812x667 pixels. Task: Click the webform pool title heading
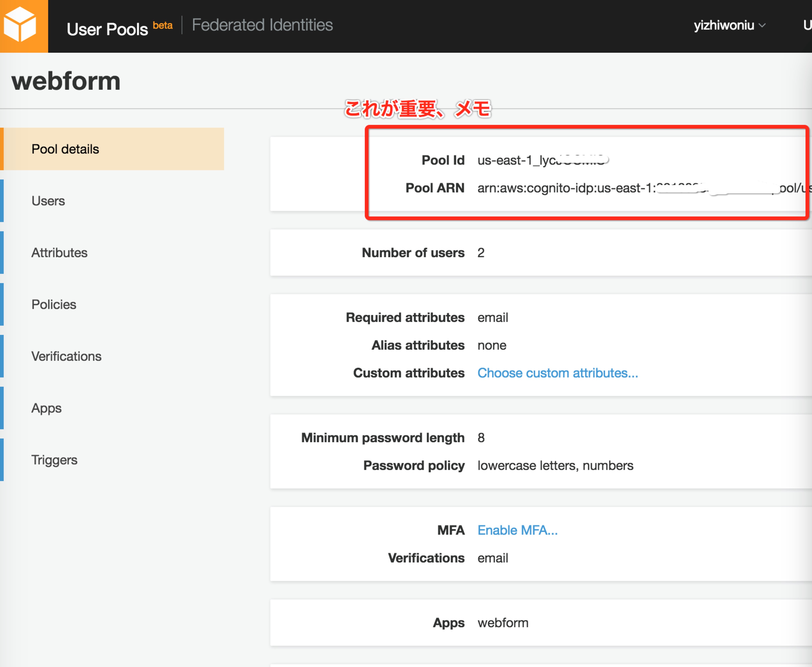65,81
